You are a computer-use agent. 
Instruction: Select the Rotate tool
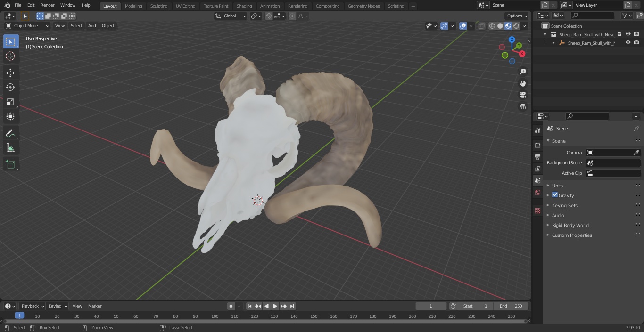10,87
